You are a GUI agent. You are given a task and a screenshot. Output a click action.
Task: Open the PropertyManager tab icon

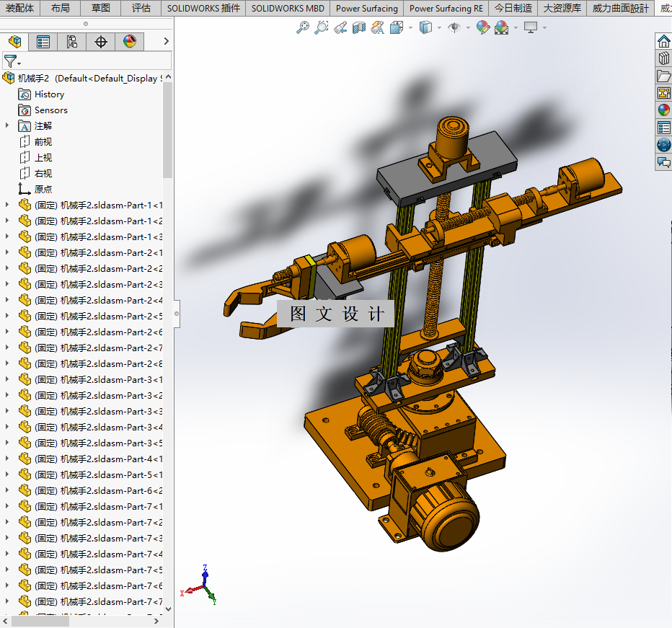tap(43, 42)
